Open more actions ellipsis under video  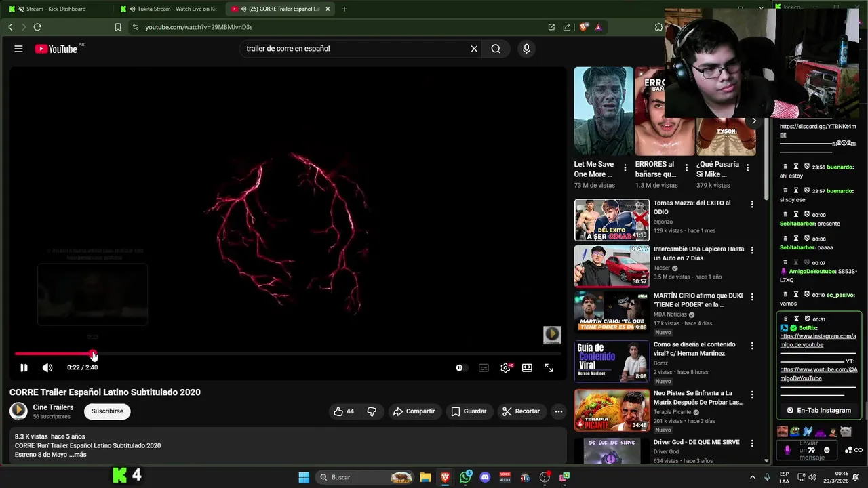tap(558, 411)
